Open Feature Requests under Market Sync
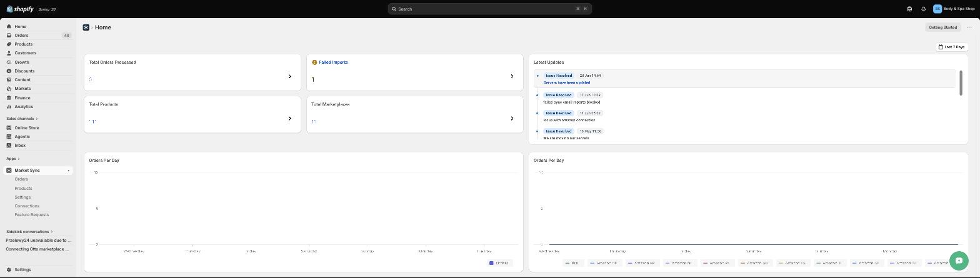980x278 pixels. click(32, 214)
